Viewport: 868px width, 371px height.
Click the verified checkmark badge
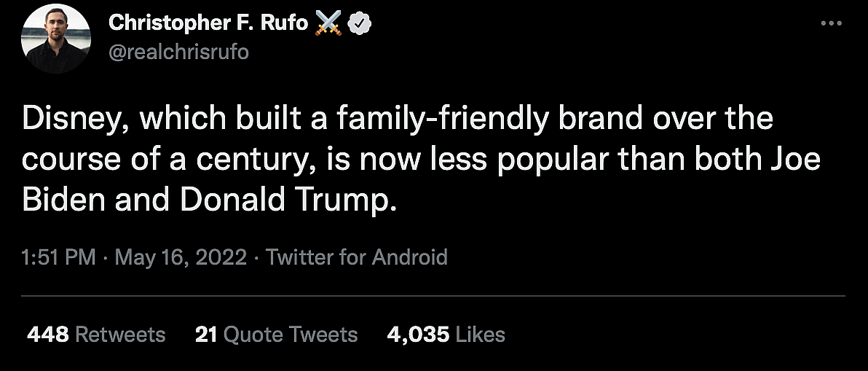click(x=362, y=23)
